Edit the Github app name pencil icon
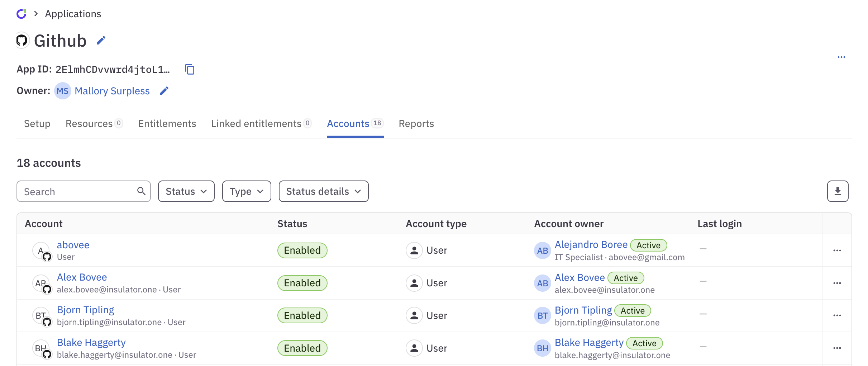 (101, 41)
